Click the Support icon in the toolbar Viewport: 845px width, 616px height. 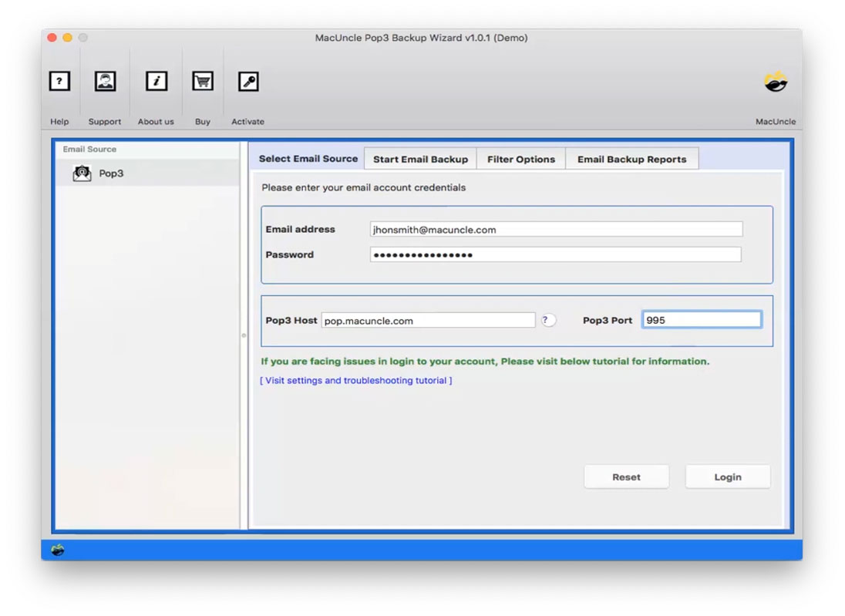coord(105,81)
